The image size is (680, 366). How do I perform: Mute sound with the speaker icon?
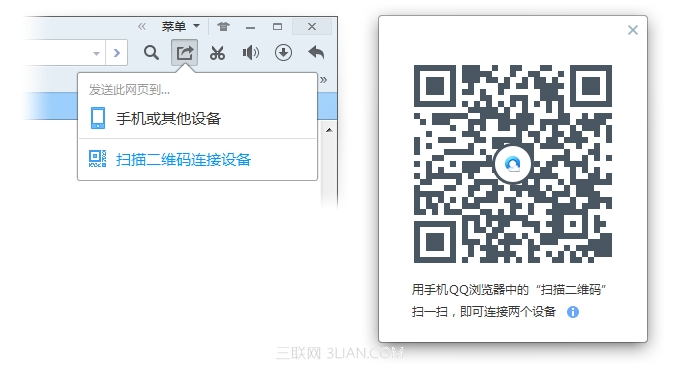[251, 53]
